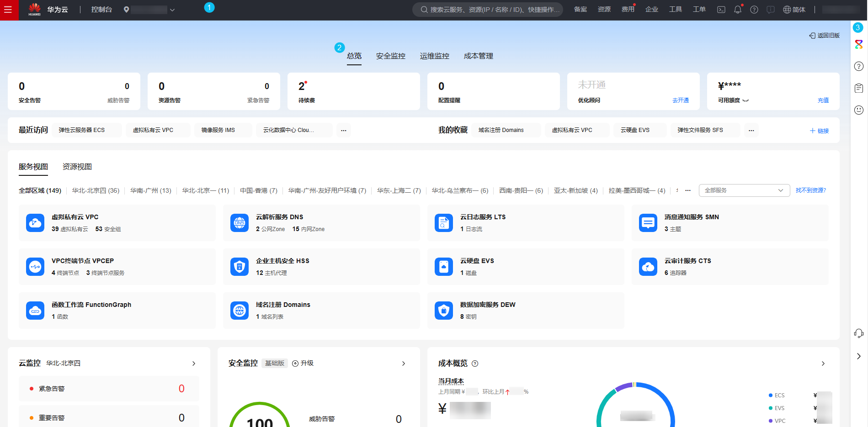
Task: Open the 备案 top menu
Action: pos(580,10)
